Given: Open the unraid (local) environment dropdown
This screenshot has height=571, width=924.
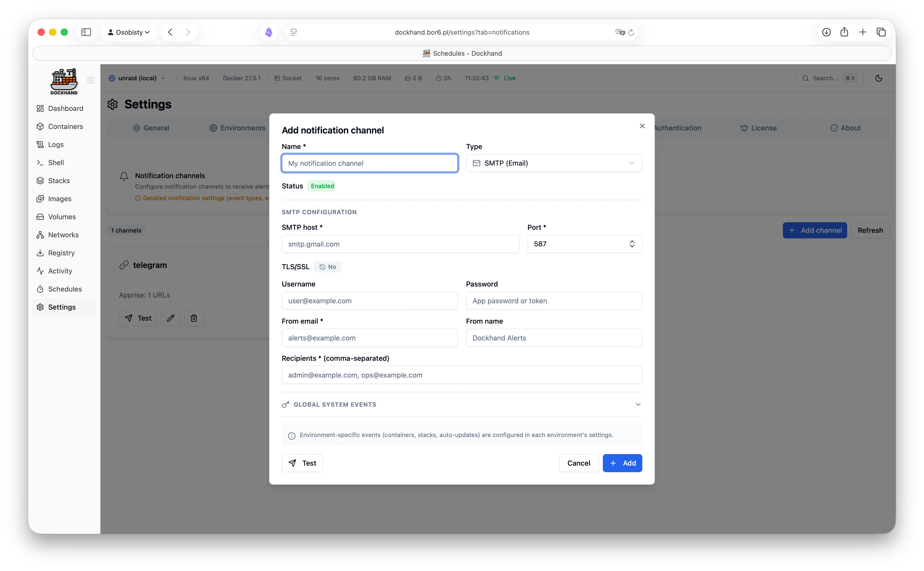Looking at the screenshot, I should coord(137,78).
